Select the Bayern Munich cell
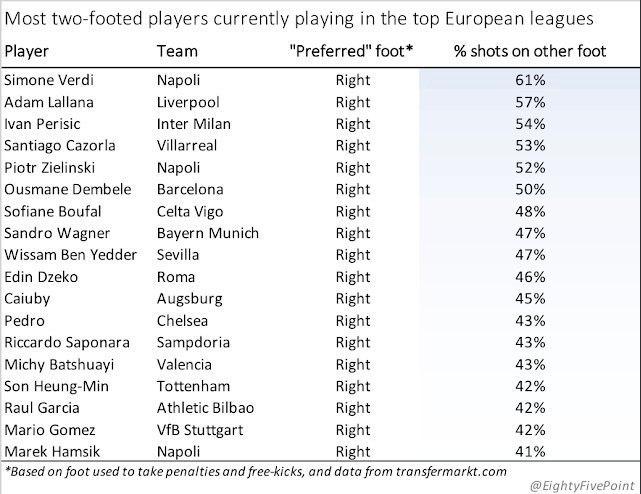This screenshot has height=494, width=641. click(207, 233)
